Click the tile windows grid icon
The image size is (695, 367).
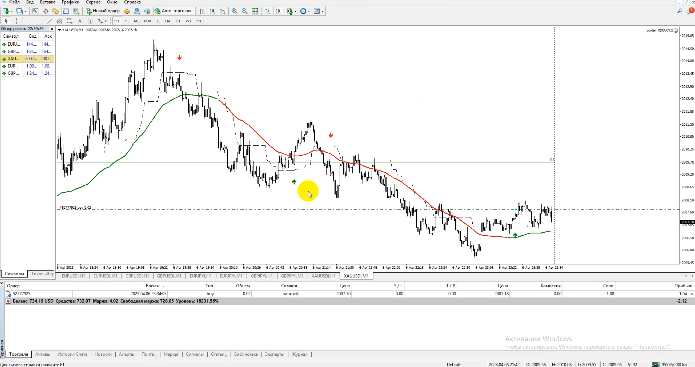[x=255, y=11]
